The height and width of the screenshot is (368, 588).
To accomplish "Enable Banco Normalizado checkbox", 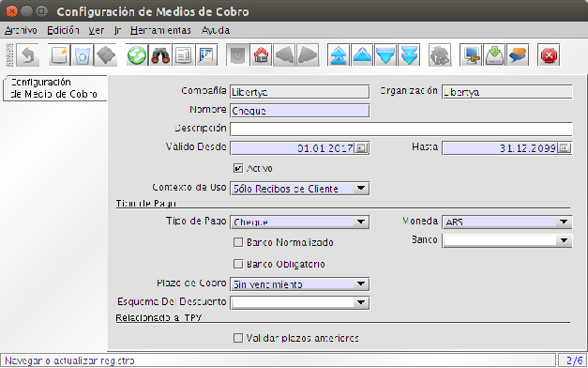I will [238, 242].
